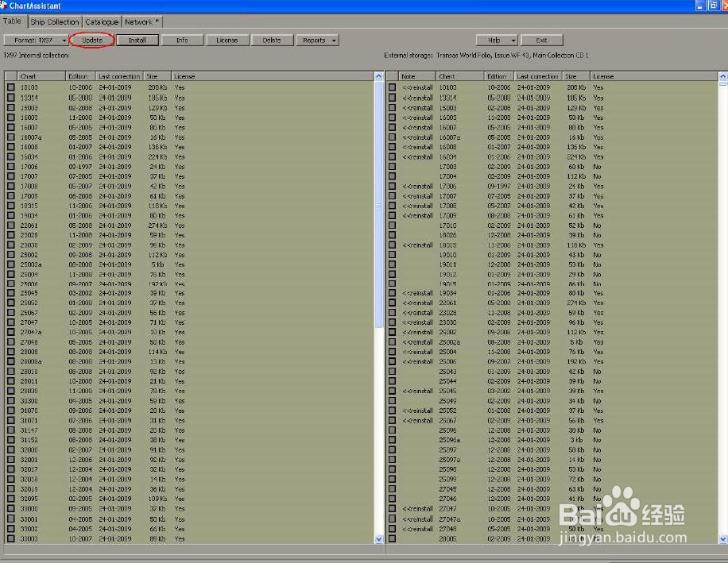Click external list scrollbar up arrow
This screenshot has width=728, height=563.
tap(722, 76)
